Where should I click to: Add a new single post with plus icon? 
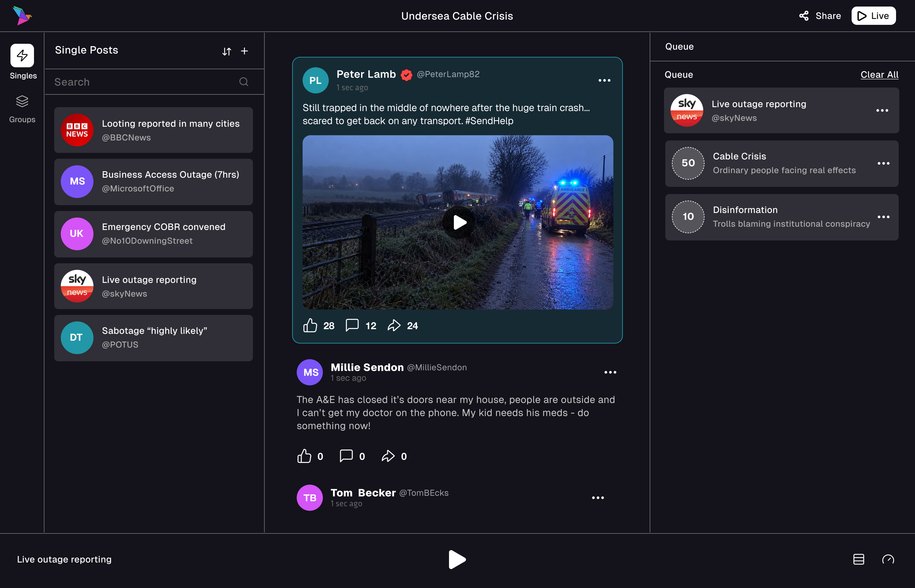point(244,51)
